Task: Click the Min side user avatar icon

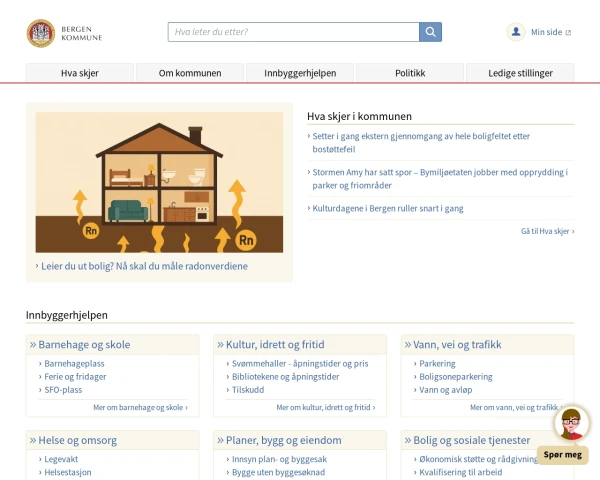Action: [x=516, y=32]
